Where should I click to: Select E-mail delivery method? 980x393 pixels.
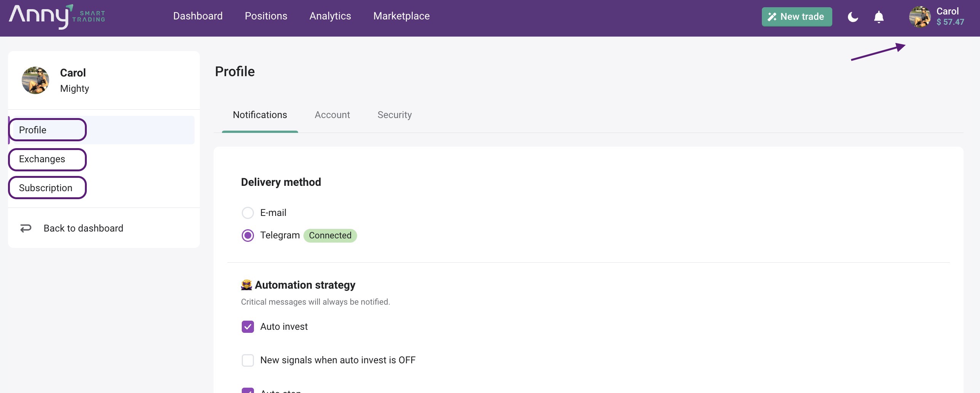pos(248,213)
